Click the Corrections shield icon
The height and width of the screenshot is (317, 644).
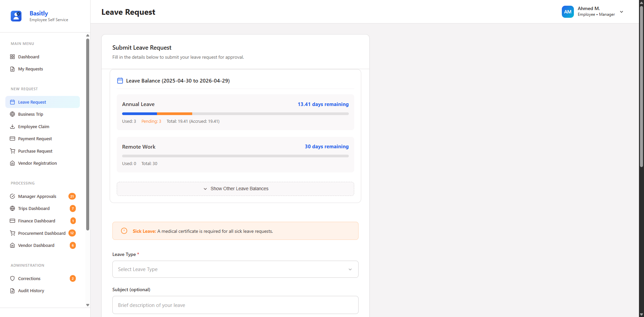pyautogui.click(x=12, y=278)
